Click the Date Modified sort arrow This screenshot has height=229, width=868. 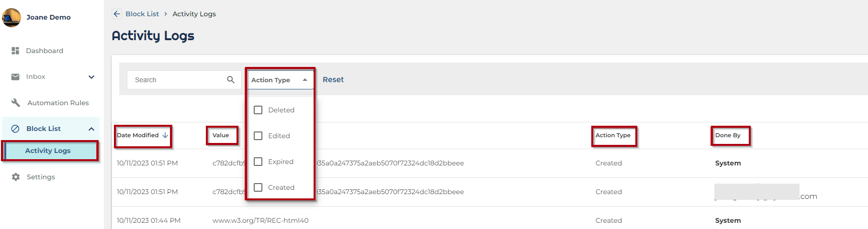165,135
